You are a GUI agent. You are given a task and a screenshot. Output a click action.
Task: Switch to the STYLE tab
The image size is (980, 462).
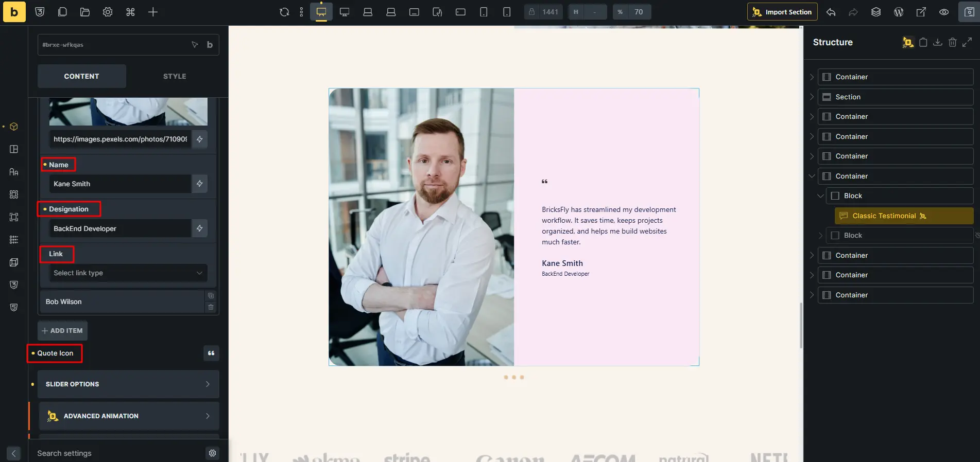pyautogui.click(x=175, y=76)
